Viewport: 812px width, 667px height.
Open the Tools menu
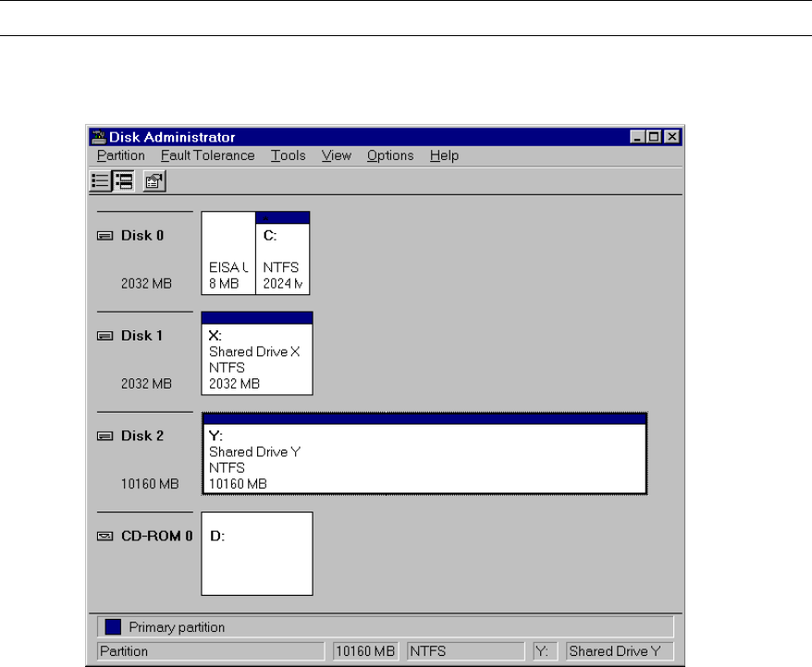click(288, 155)
